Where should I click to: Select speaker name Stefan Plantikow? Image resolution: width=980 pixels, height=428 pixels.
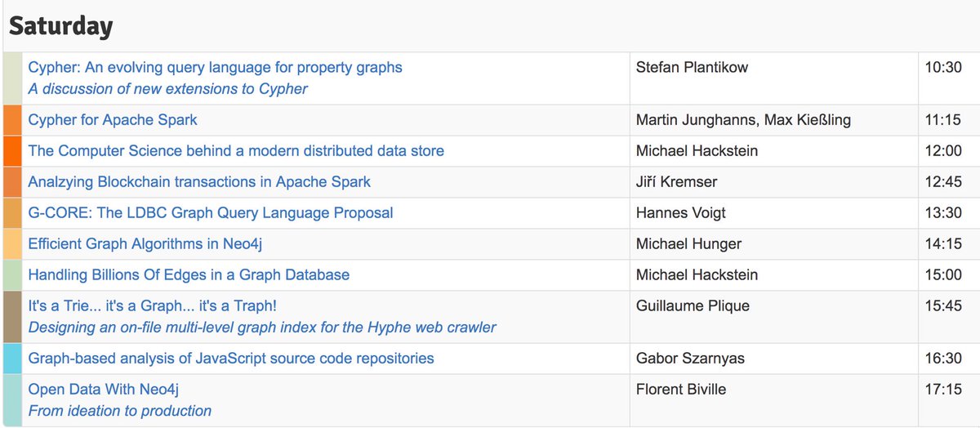tap(692, 67)
